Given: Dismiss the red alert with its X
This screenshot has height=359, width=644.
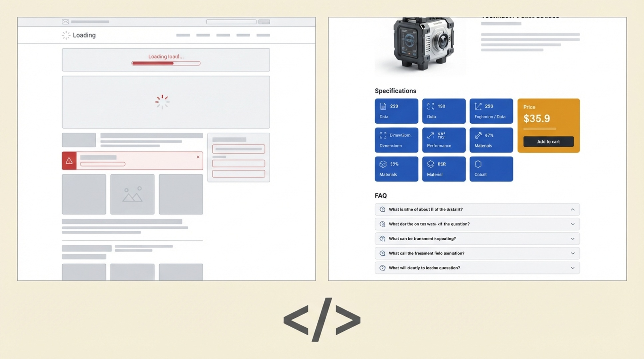Looking at the screenshot, I should (198, 157).
